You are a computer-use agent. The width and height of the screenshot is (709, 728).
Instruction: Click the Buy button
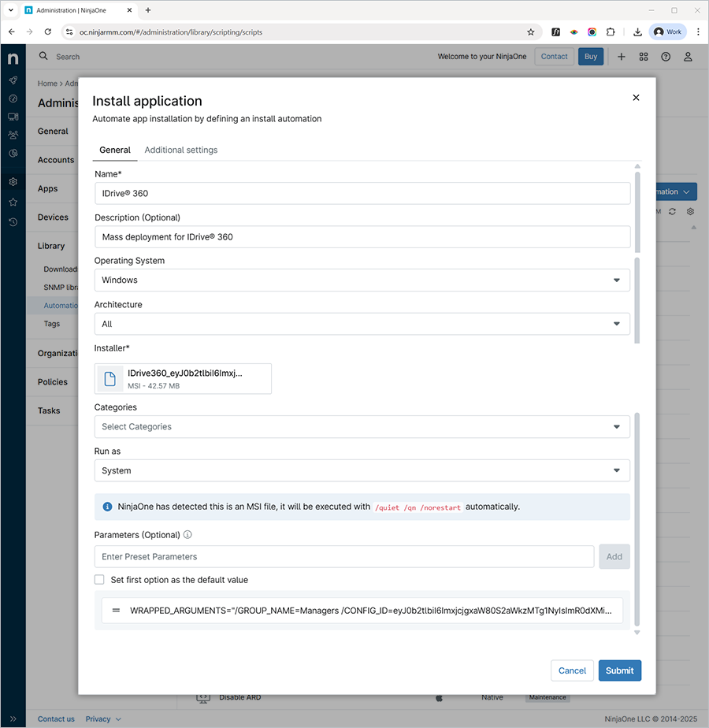click(591, 56)
